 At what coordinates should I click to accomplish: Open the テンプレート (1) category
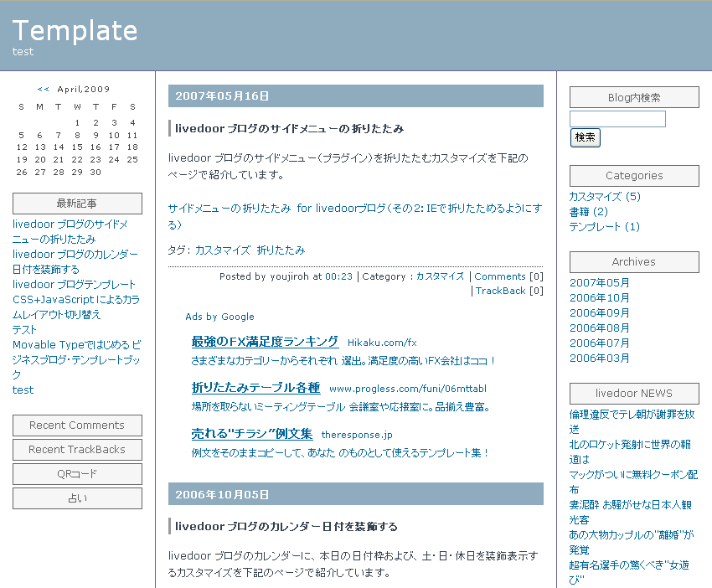pyautogui.click(x=605, y=227)
